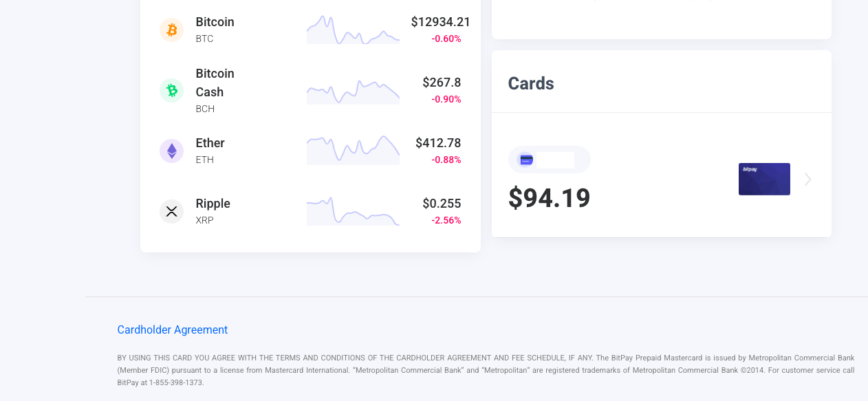The height and width of the screenshot is (401, 868).
Task: Expand the card details with the right chevron
Action: pyautogui.click(x=807, y=179)
